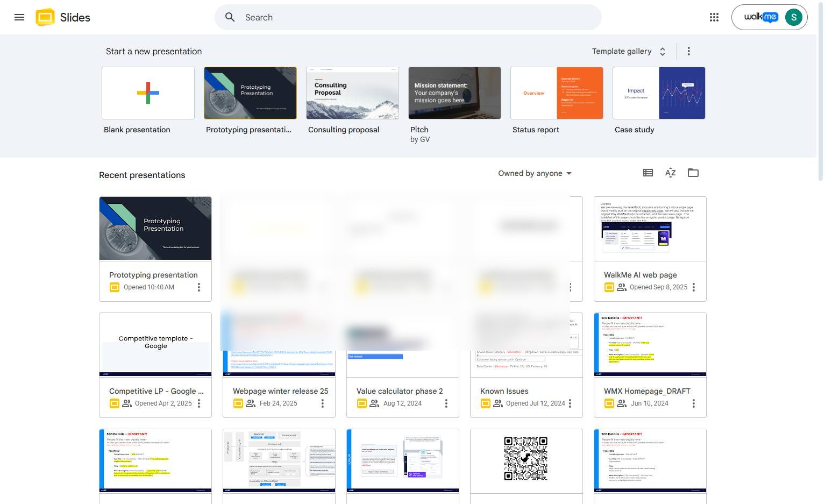This screenshot has width=825, height=504.
Task: Click 'Opened 10:40 AM' text
Action: [x=149, y=287]
